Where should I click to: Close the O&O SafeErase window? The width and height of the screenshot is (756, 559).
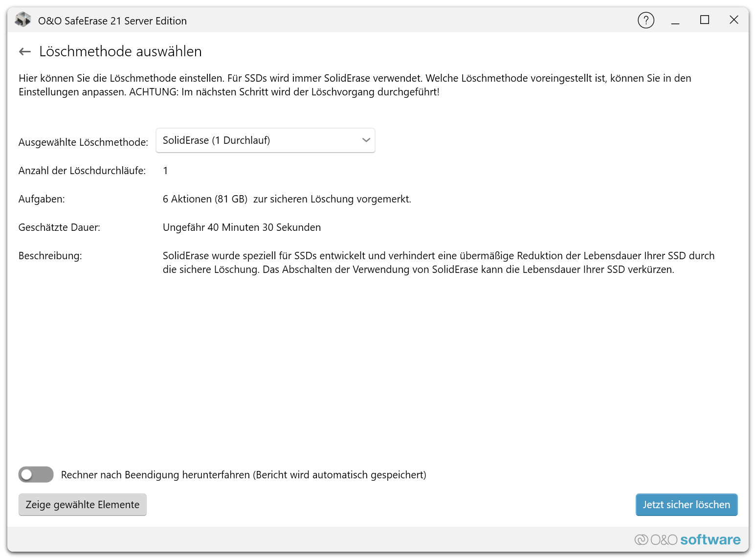click(734, 20)
